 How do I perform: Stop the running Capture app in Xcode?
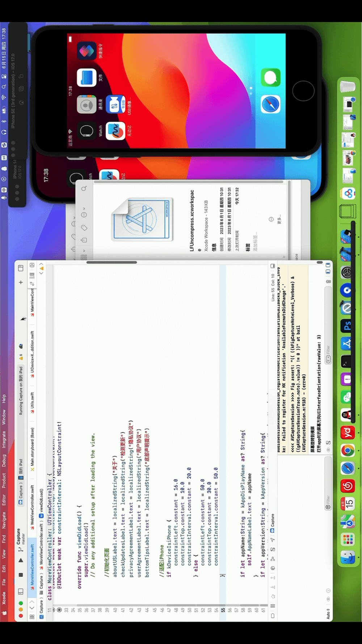coord(21,575)
